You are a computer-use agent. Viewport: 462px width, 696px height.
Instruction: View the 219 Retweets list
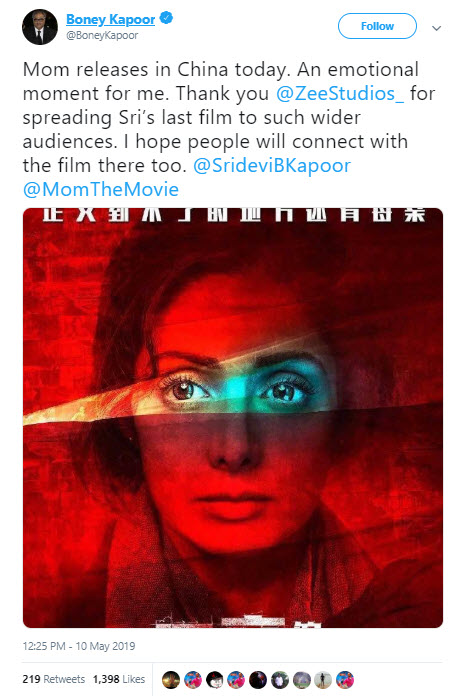(x=53, y=679)
